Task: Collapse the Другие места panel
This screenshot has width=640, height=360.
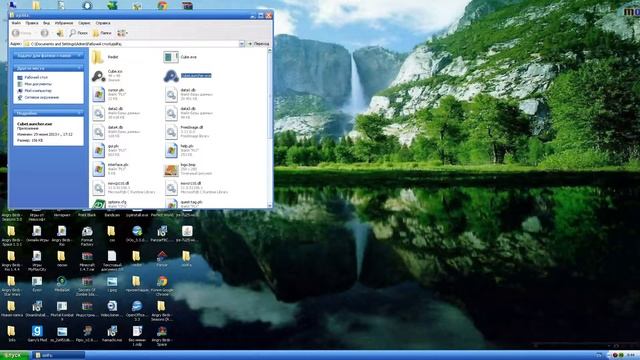Action: [x=80, y=68]
